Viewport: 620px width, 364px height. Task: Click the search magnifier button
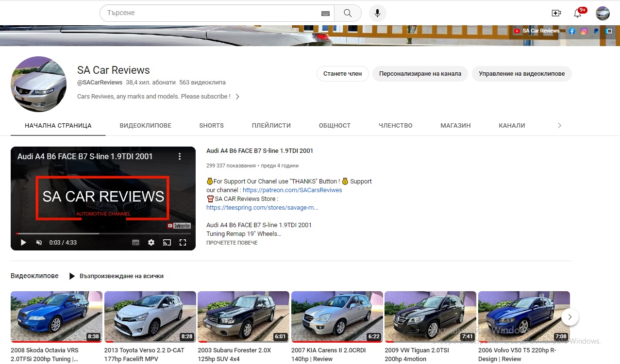(x=348, y=13)
